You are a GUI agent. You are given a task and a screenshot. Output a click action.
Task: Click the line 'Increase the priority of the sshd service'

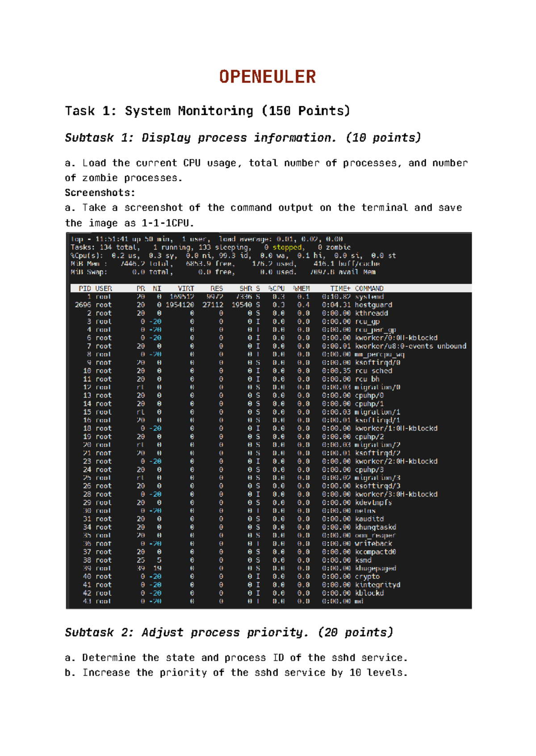(x=236, y=673)
